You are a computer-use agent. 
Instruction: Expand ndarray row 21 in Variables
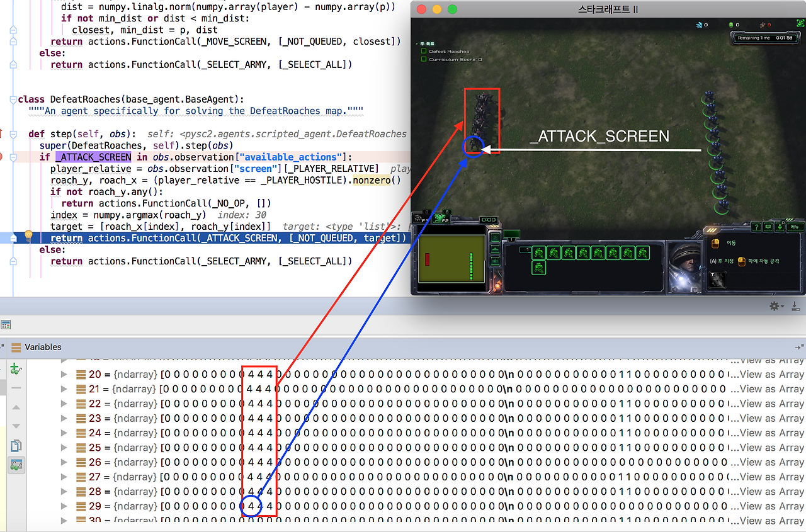click(x=64, y=389)
